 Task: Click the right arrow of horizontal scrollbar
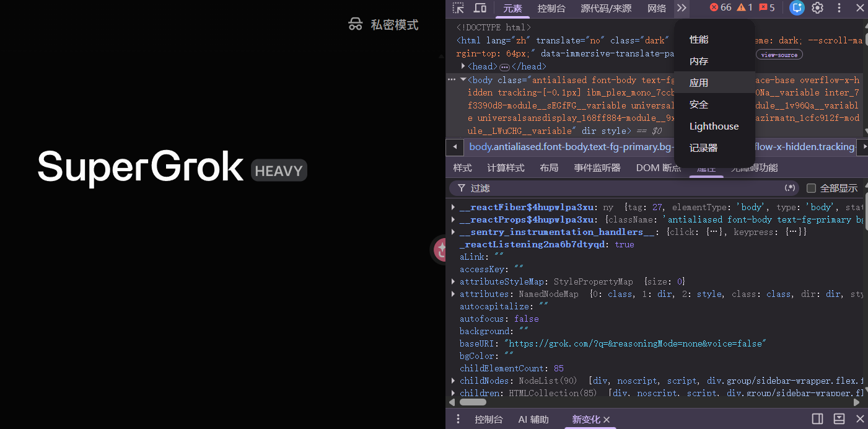(x=857, y=402)
